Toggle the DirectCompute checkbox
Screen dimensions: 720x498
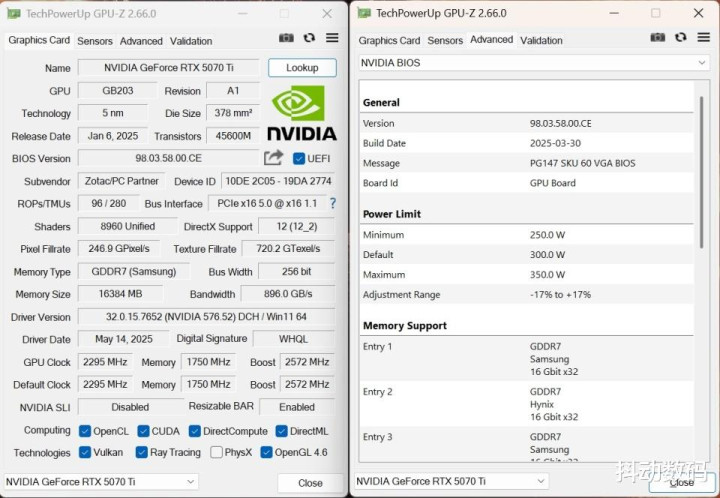[195, 431]
